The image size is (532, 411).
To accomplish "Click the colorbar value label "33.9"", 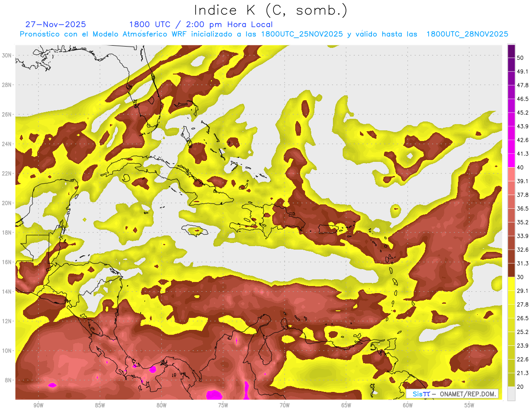I will click(x=523, y=236).
